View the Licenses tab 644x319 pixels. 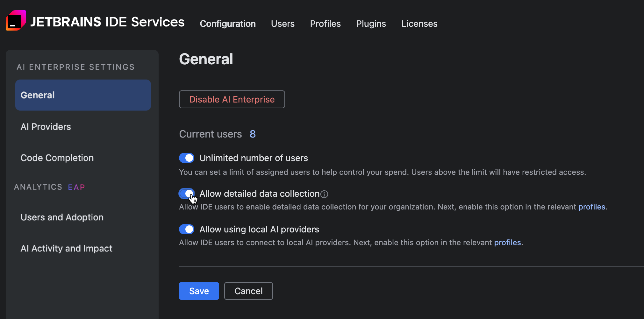[x=419, y=24]
